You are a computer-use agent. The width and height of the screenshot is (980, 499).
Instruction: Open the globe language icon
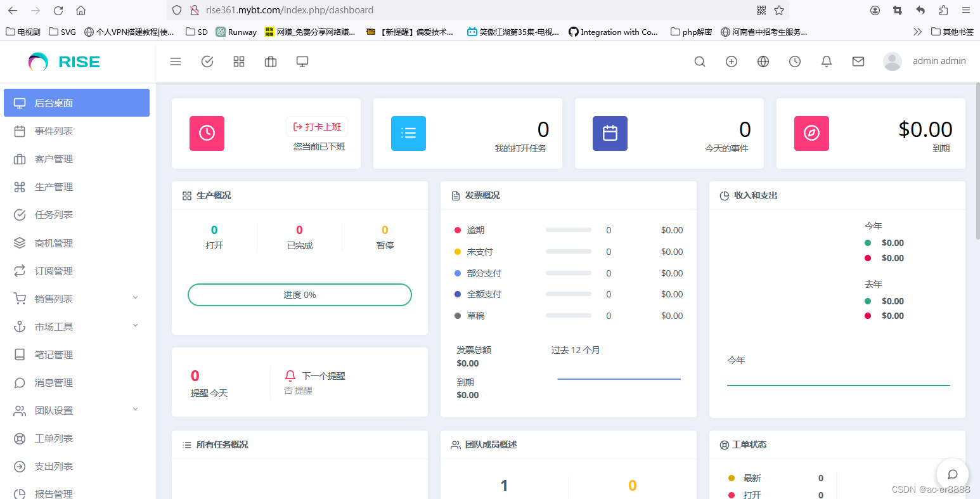pyautogui.click(x=763, y=62)
